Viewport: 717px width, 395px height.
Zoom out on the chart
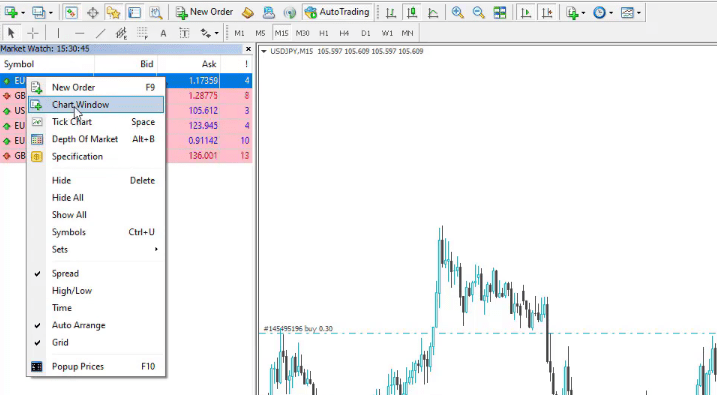tap(478, 12)
